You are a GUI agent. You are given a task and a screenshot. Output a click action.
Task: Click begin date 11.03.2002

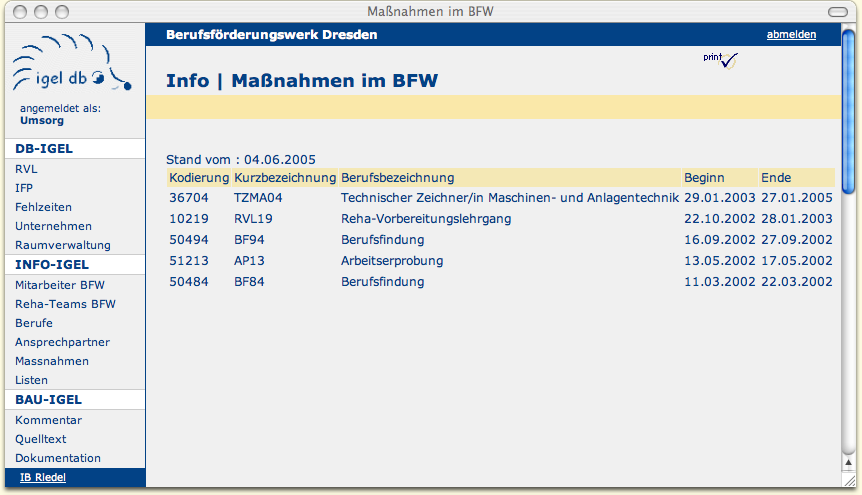click(720, 282)
